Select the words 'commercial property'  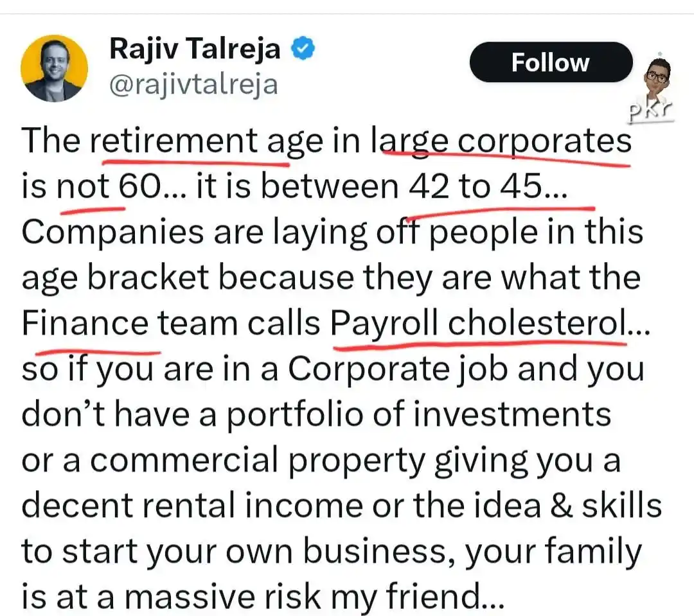click(x=258, y=461)
